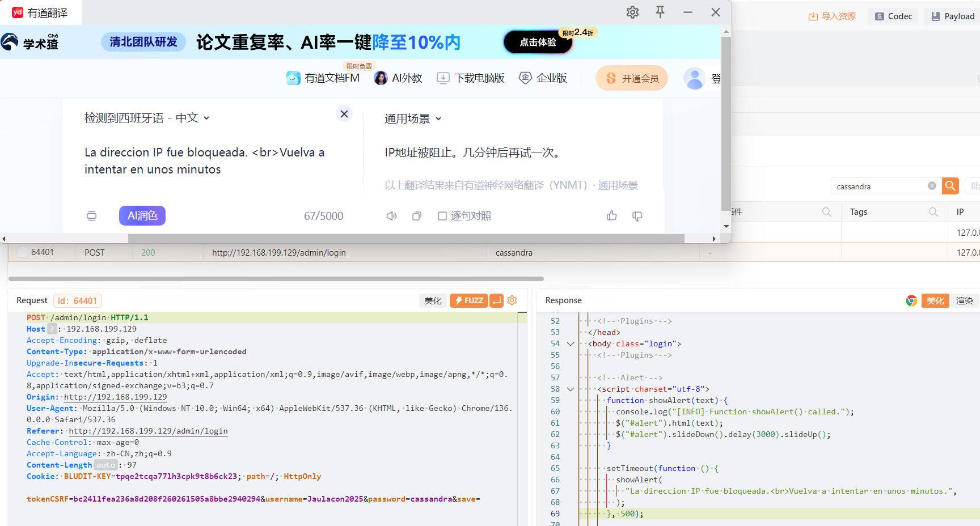The height and width of the screenshot is (526, 980).
Task: Click the Youdao window horizontal scrollbar thumb
Action: [406, 239]
